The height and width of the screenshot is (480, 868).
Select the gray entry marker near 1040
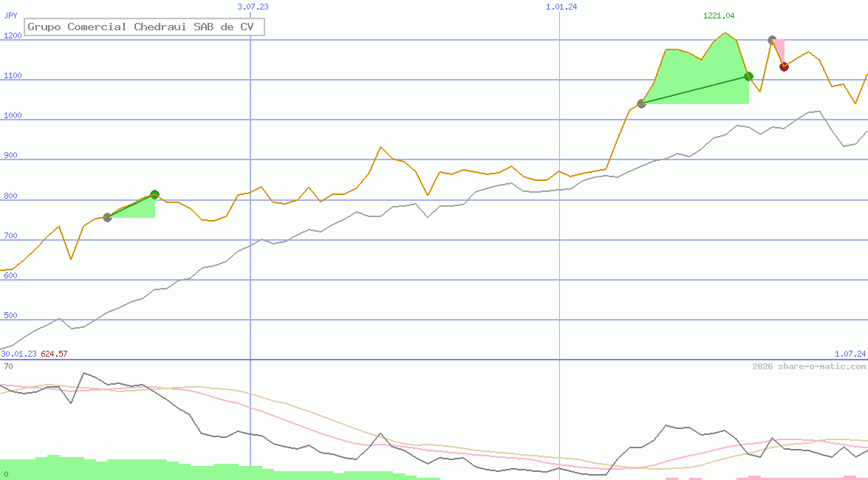[641, 103]
